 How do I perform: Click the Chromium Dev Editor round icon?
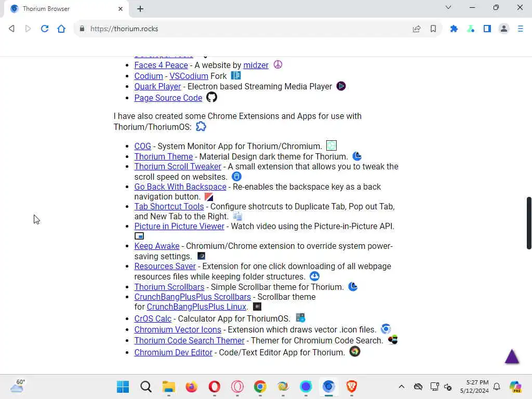pyautogui.click(x=354, y=352)
